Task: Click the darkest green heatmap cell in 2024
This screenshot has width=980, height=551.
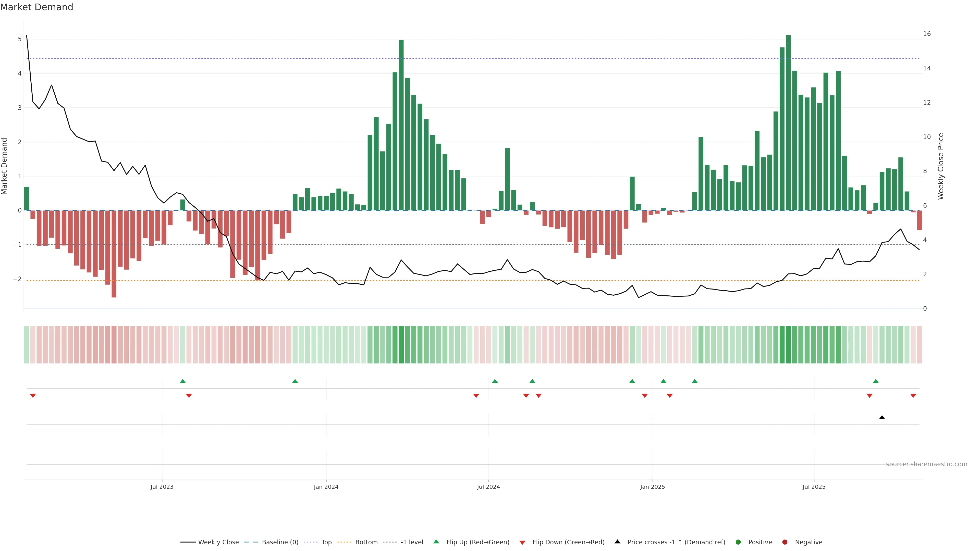Action: pos(401,345)
